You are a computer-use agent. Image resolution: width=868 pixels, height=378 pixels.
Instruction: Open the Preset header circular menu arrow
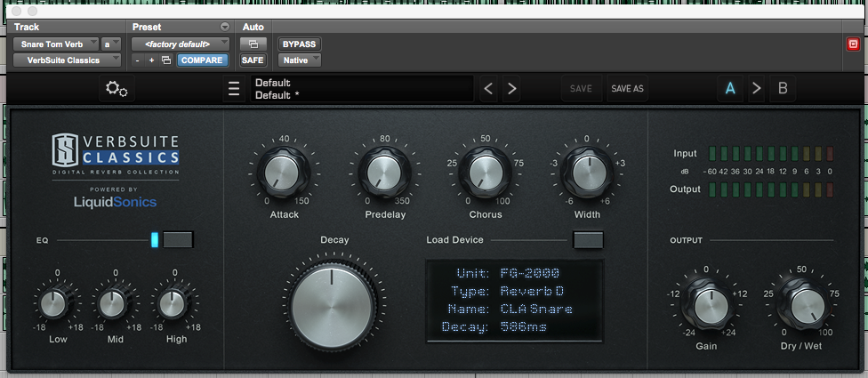click(x=224, y=27)
